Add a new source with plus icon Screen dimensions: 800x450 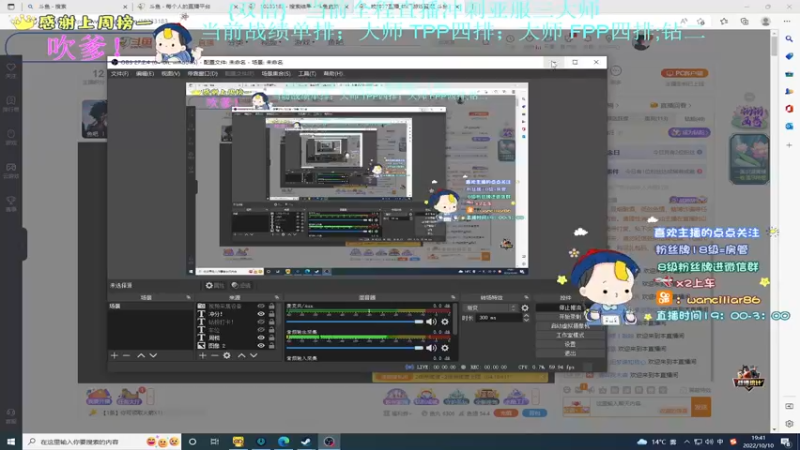pyautogui.click(x=203, y=356)
